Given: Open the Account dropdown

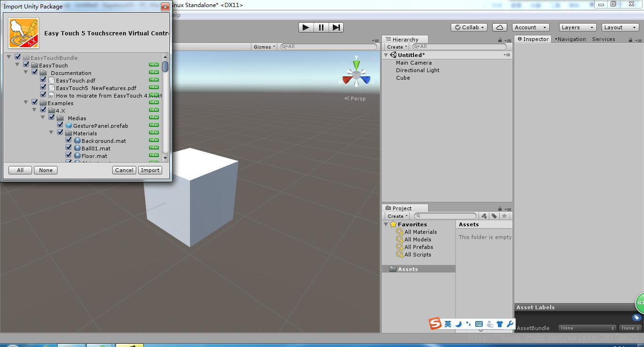Looking at the screenshot, I should [530, 27].
